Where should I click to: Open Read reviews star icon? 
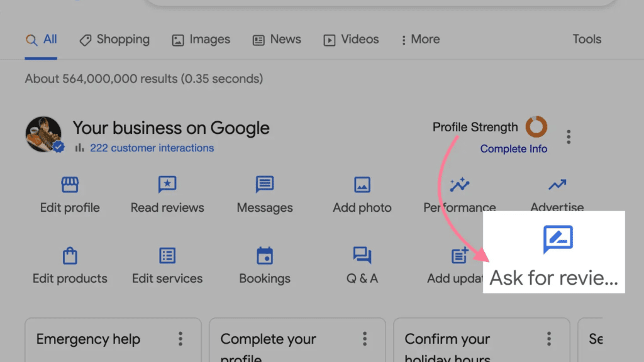pyautogui.click(x=167, y=185)
